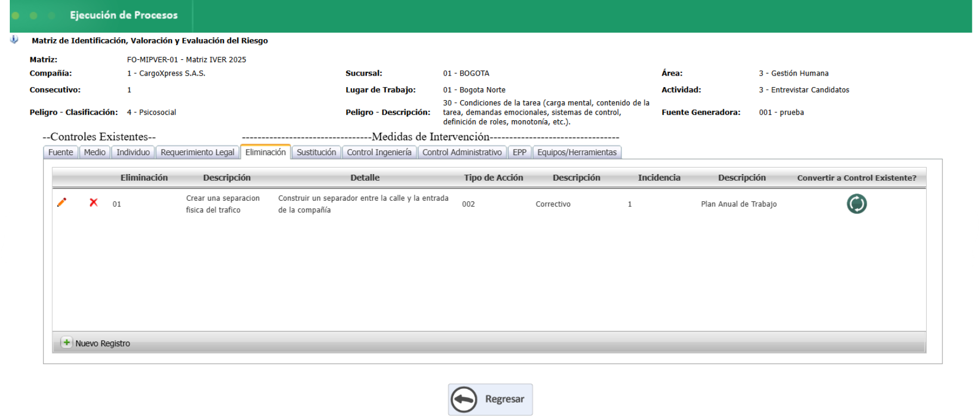Viewport: 980px width, 420px height.
Task: Click the Tipo de Acción column header
Action: click(494, 178)
